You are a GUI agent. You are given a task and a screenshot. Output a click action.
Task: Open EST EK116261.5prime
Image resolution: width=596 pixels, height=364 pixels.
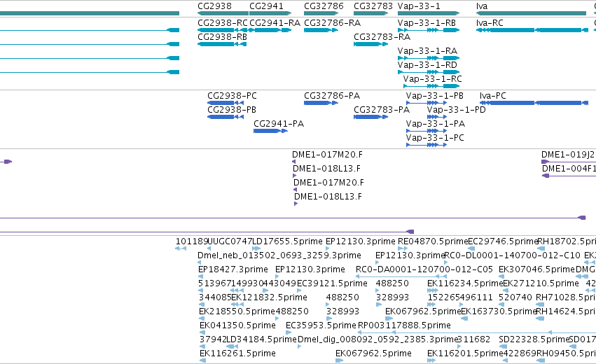[x=237, y=353]
